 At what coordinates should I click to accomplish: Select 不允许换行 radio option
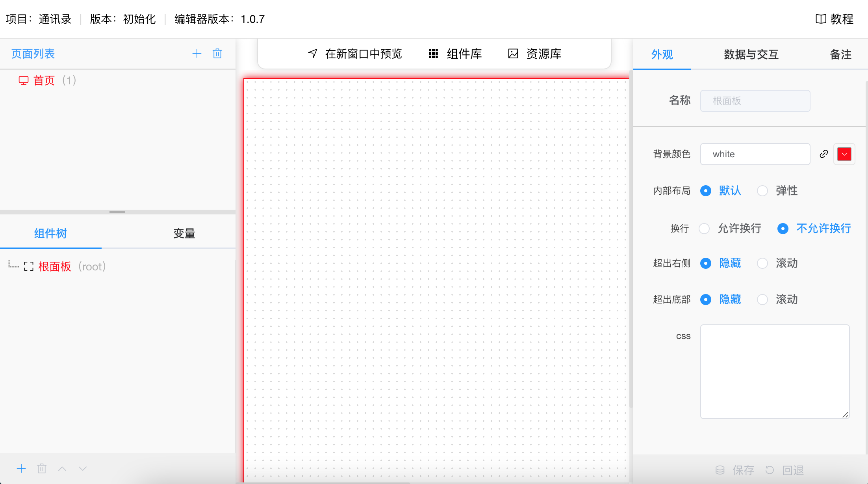783,229
